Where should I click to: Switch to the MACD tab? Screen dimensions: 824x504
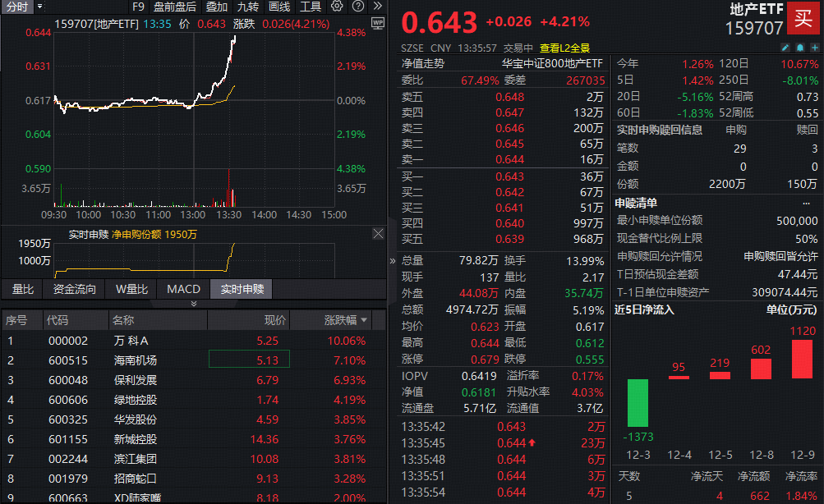(x=183, y=288)
